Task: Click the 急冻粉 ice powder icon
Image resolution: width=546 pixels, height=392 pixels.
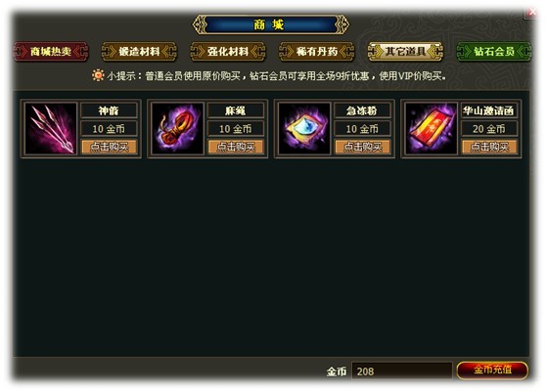Action: (x=304, y=129)
